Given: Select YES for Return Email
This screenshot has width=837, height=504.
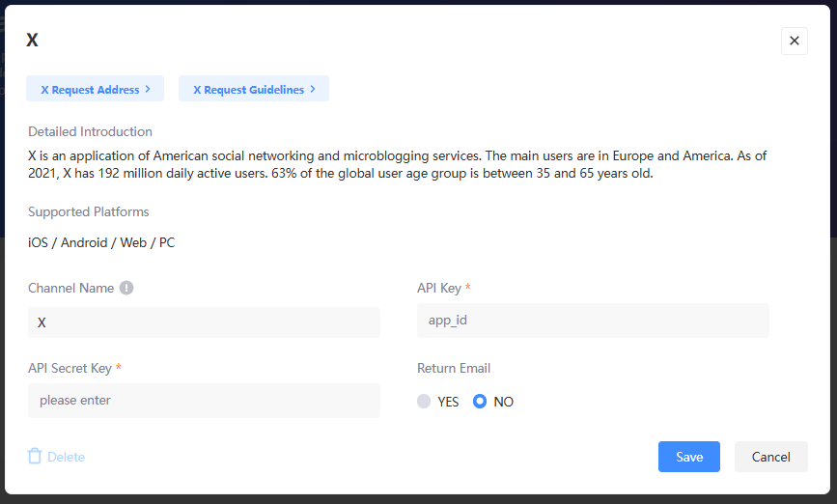Looking at the screenshot, I should point(424,402).
